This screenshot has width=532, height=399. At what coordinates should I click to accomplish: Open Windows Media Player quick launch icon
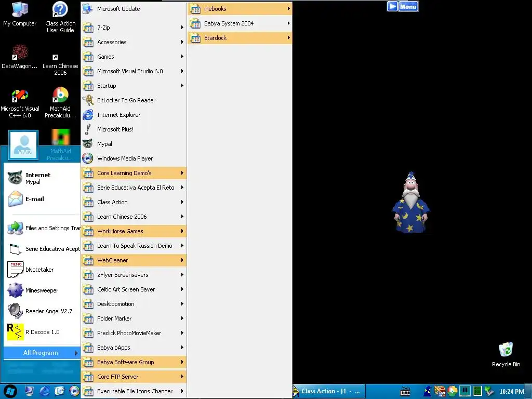[x=74, y=391]
